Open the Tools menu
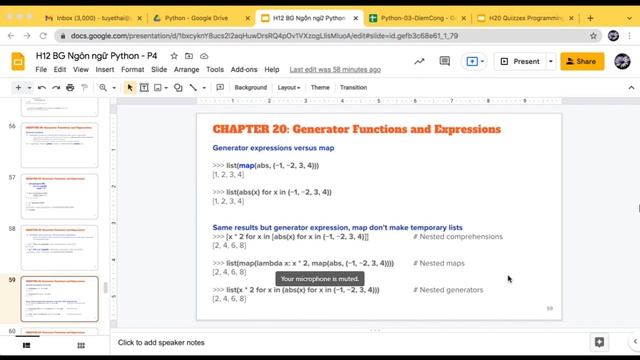 215,69
